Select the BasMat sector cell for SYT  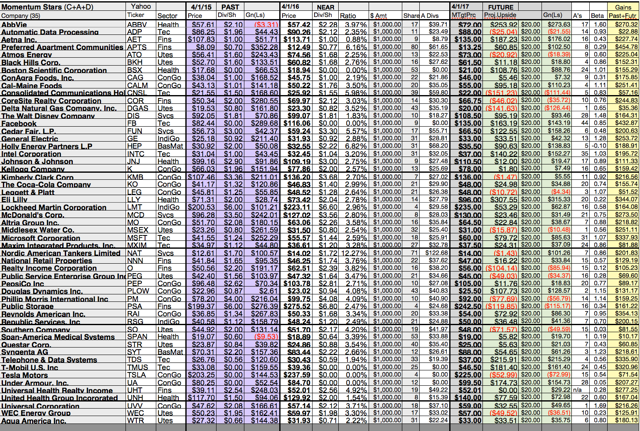coord(170,352)
